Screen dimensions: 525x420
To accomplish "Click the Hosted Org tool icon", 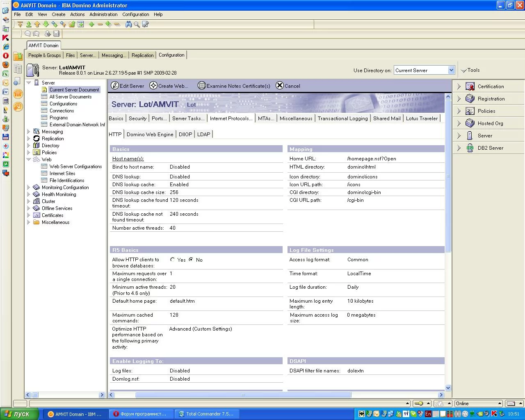I will point(470,123).
